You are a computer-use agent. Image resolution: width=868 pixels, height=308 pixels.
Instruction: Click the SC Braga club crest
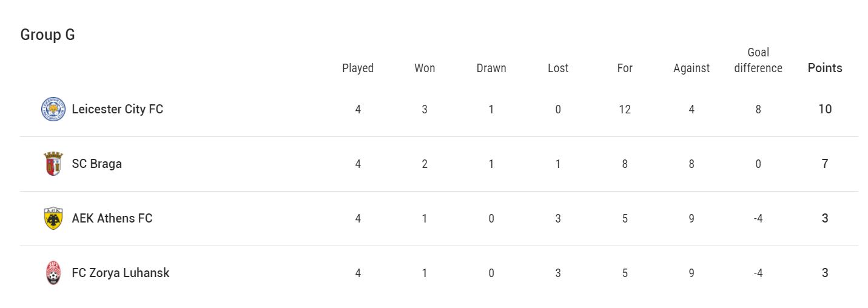click(53, 164)
